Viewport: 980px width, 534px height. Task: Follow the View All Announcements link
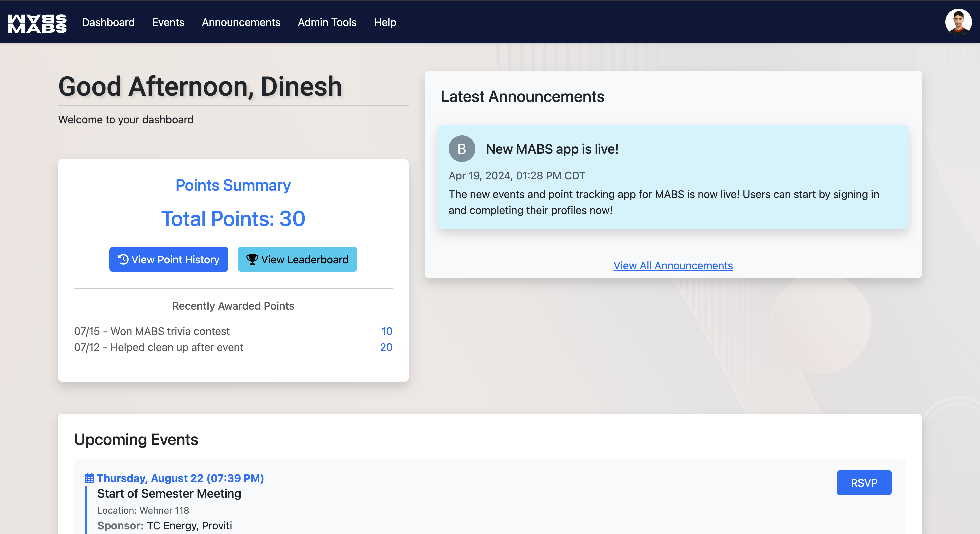pyautogui.click(x=673, y=265)
